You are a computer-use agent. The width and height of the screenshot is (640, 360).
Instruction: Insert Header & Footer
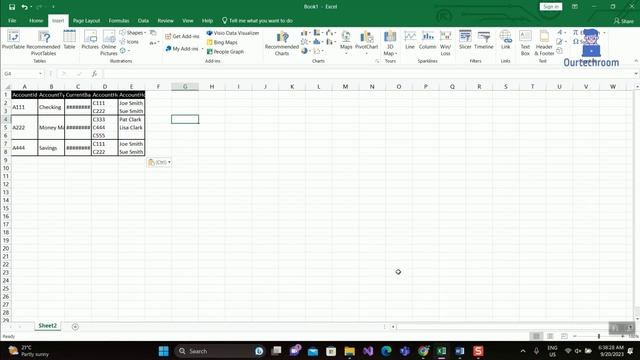click(x=544, y=43)
